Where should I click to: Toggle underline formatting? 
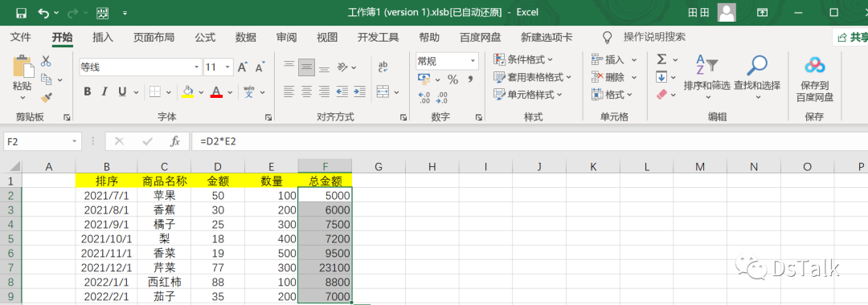click(x=121, y=91)
